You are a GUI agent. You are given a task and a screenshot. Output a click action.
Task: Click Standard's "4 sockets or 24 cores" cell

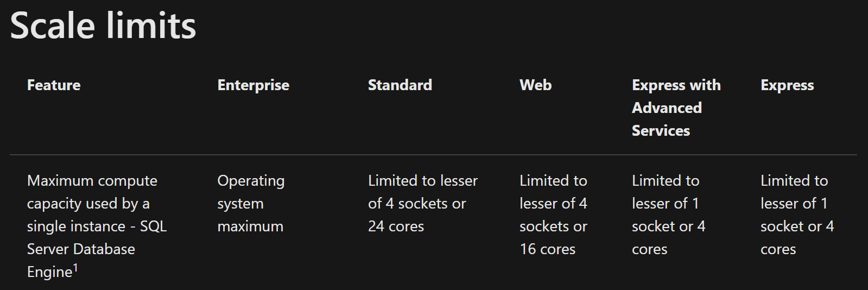point(422,203)
